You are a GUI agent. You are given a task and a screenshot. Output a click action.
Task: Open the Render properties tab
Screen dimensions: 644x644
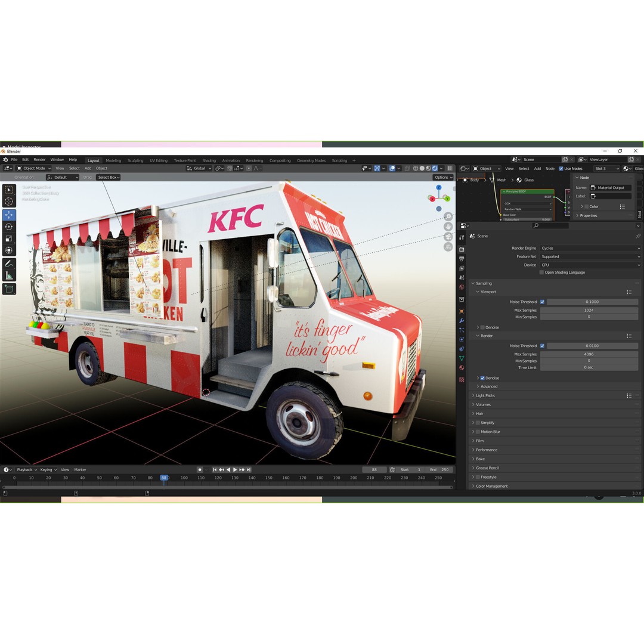pos(462,249)
